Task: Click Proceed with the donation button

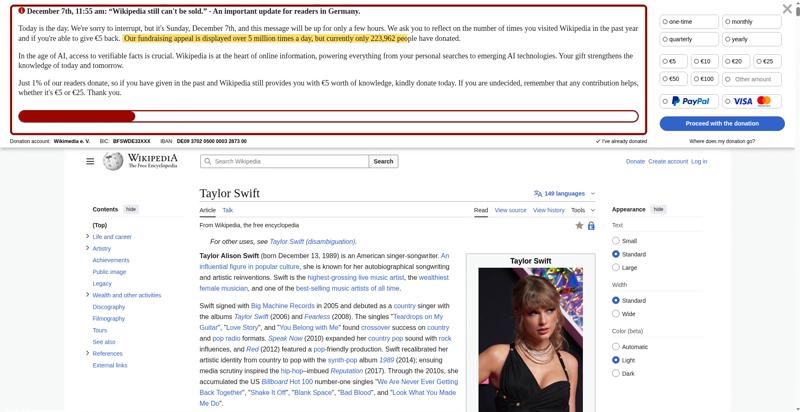Action: tap(722, 123)
